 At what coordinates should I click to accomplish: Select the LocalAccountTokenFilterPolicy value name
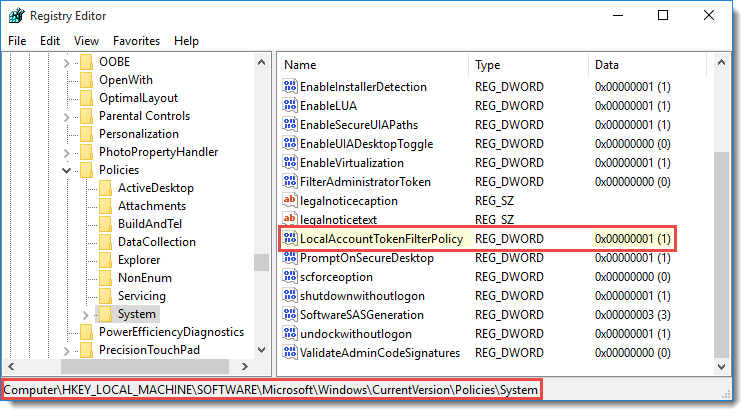(381, 239)
